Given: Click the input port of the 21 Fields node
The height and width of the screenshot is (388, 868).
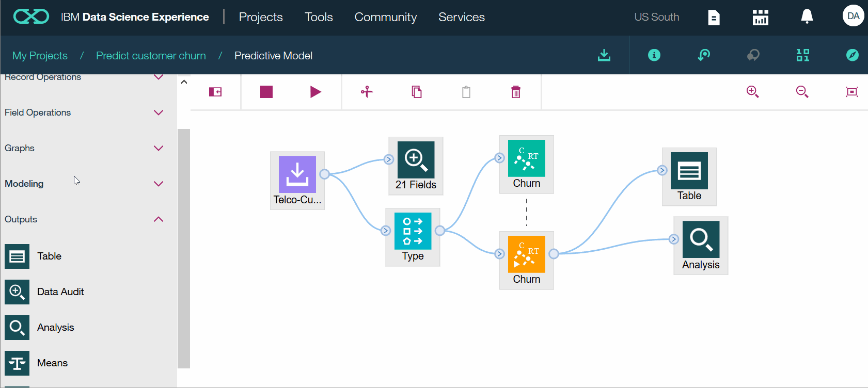Looking at the screenshot, I should [389, 159].
